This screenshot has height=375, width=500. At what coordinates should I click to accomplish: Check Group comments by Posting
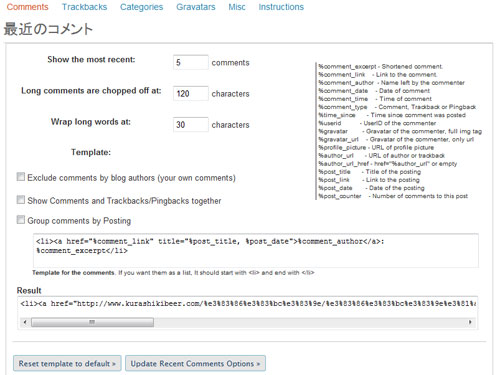click(x=21, y=220)
